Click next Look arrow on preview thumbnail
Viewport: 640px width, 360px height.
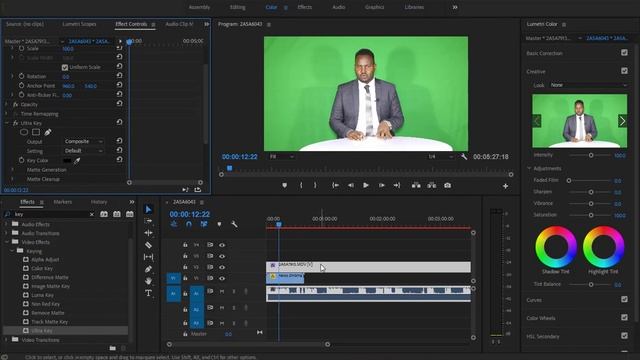click(x=622, y=121)
